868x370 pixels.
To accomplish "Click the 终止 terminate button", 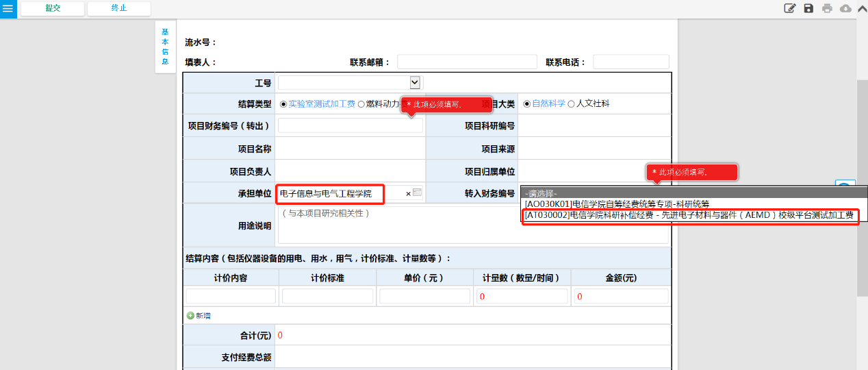I will click(x=119, y=9).
